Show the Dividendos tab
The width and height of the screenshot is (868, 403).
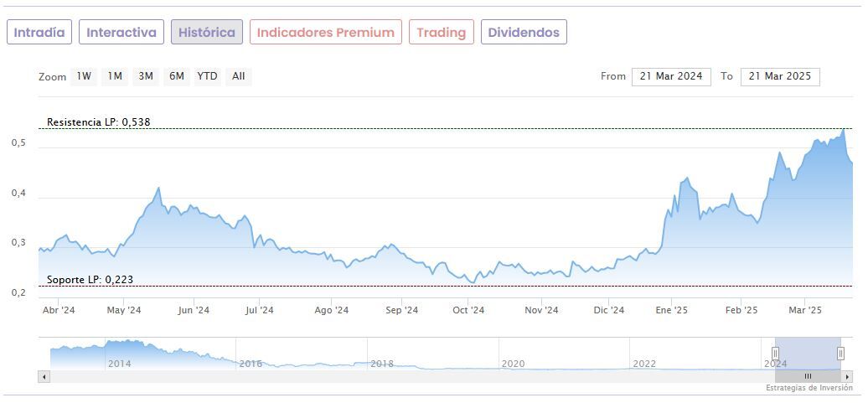tap(524, 33)
